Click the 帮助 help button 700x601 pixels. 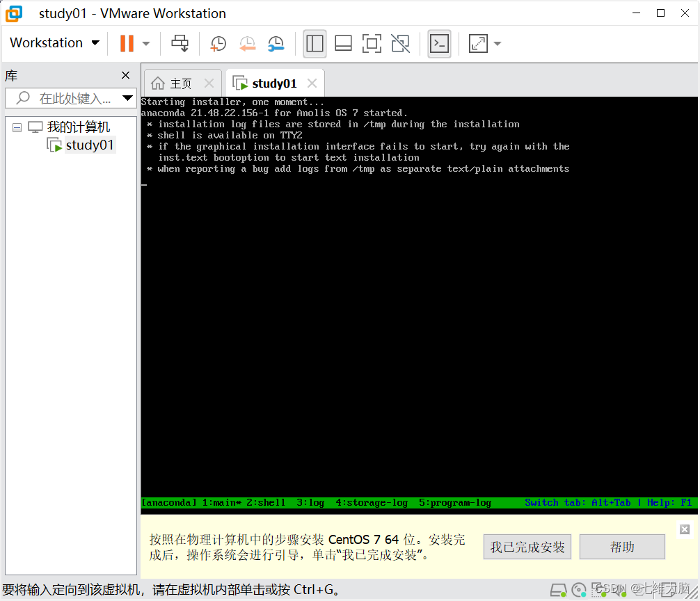pos(622,547)
